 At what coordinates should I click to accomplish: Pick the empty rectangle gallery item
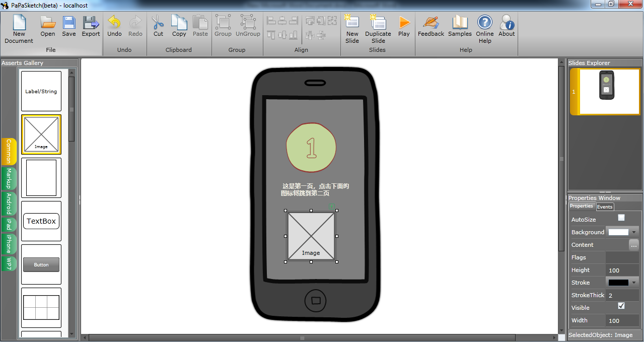coord(41,178)
